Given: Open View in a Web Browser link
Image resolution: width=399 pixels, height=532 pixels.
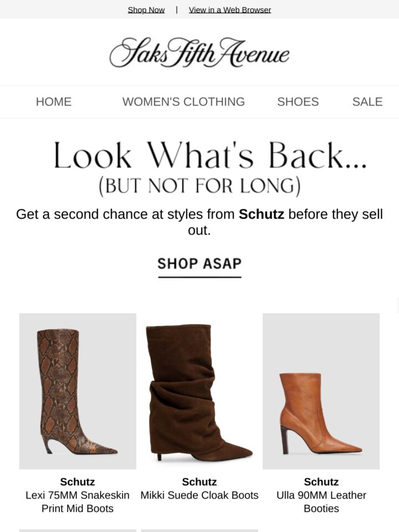Looking at the screenshot, I should 229,10.
